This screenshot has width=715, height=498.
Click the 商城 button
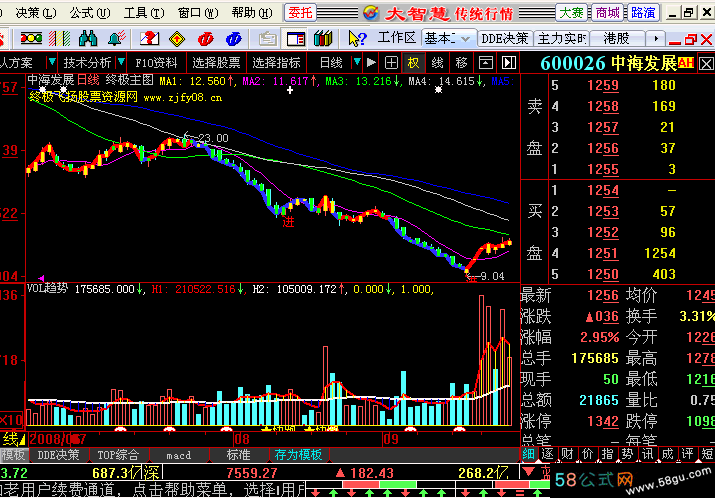tap(607, 13)
